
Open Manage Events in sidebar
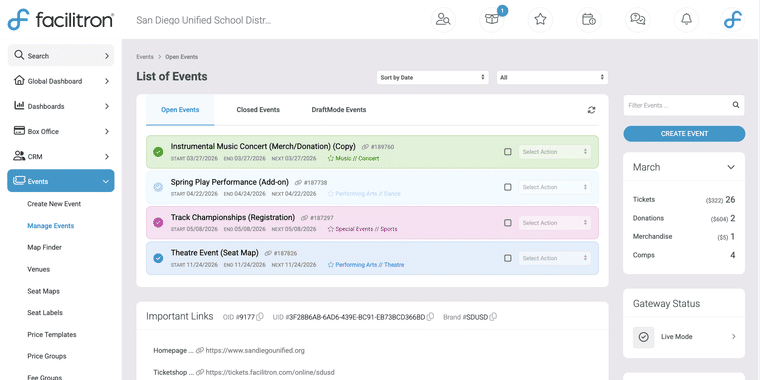click(51, 226)
